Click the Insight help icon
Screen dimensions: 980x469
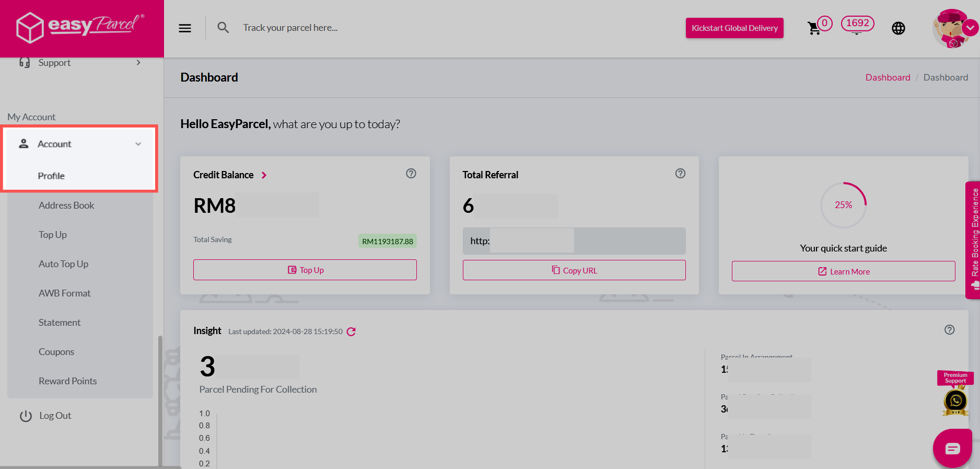(x=950, y=330)
